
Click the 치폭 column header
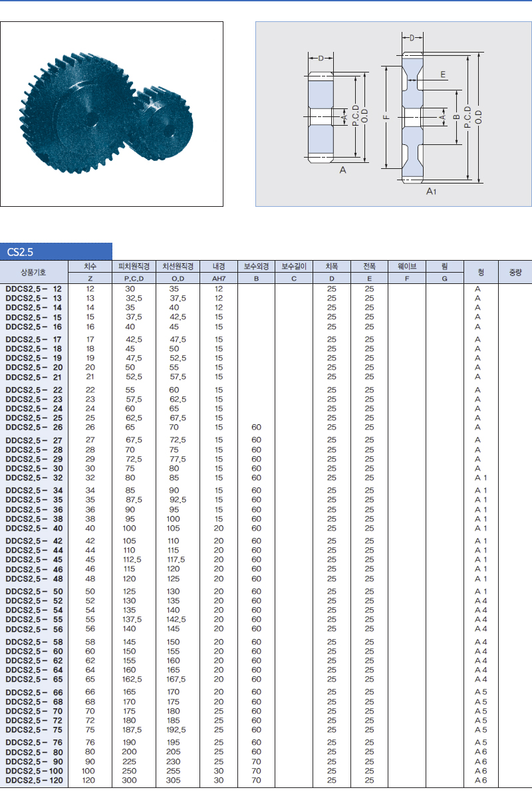[331, 266]
